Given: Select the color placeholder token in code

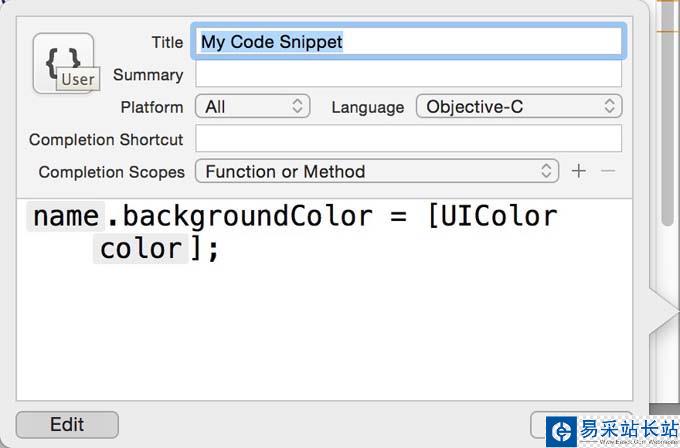Looking at the screenshot, I should pos(141,248).
